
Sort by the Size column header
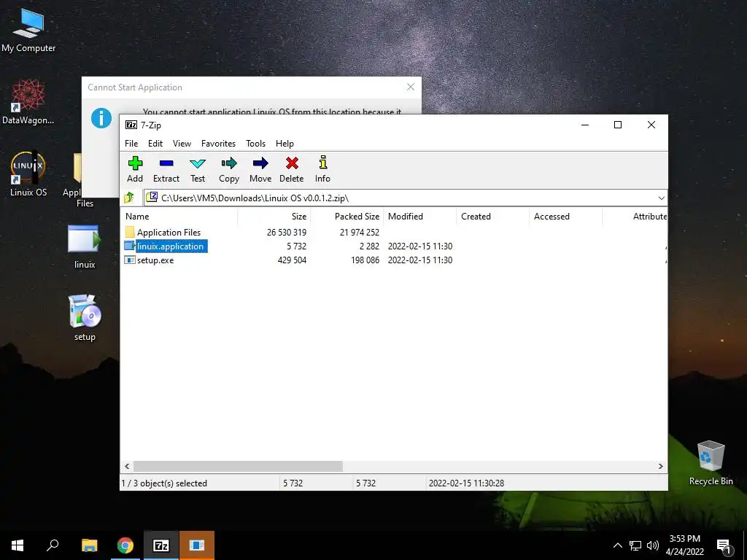tap(274, 216)
